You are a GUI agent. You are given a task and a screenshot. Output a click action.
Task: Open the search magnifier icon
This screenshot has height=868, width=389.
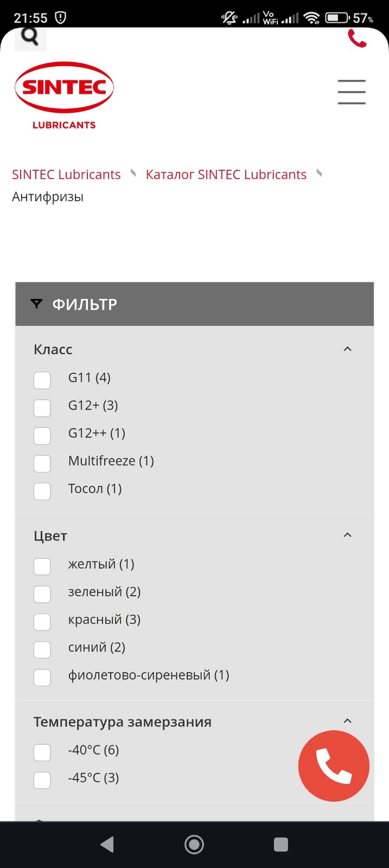pos(30,37)
